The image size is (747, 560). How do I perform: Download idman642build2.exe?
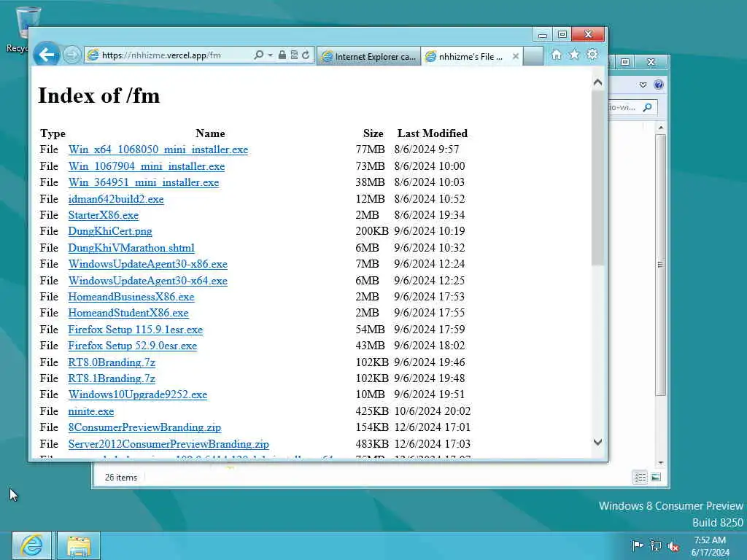(x=116, y=199)
